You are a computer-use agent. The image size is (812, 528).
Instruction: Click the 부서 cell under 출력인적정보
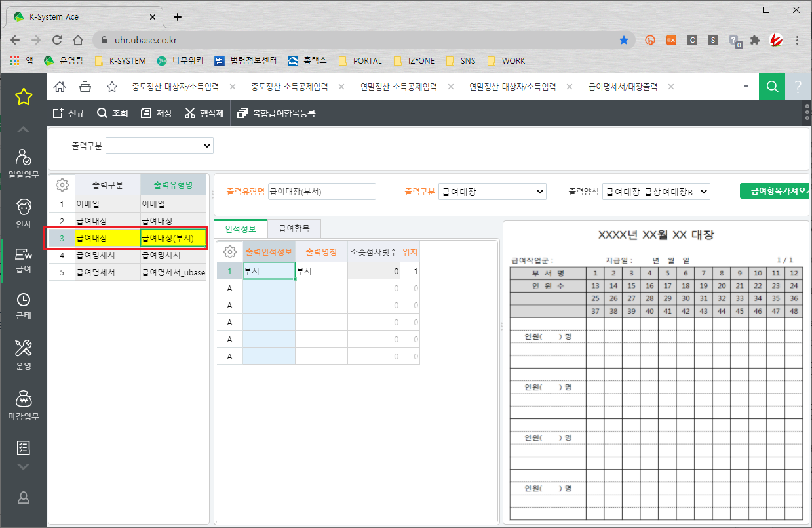point(269,271)
